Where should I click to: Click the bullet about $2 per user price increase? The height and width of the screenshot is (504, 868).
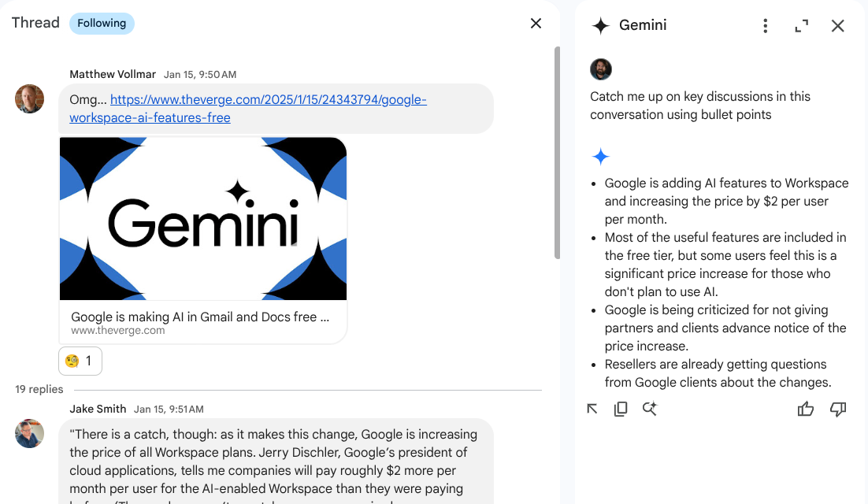click(726, 202)
